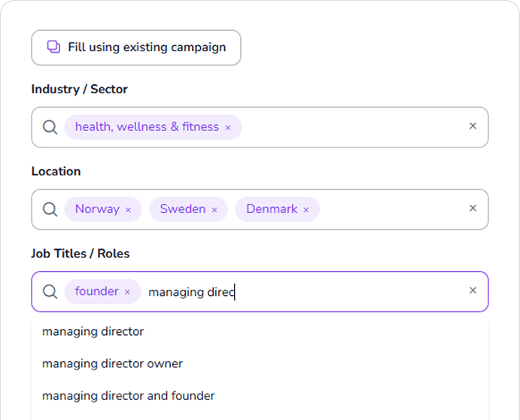Remove the Norway location tag
The height and width of the screenshot is (420, 520).
point(128,210)
